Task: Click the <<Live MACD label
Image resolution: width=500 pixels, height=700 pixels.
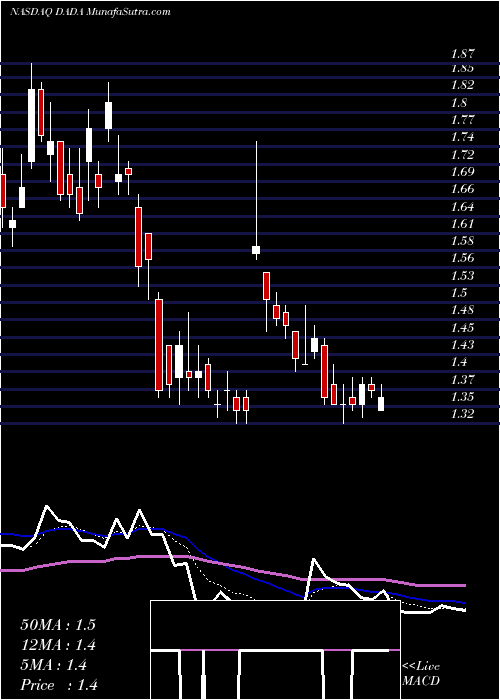Action: coord(421,674)
